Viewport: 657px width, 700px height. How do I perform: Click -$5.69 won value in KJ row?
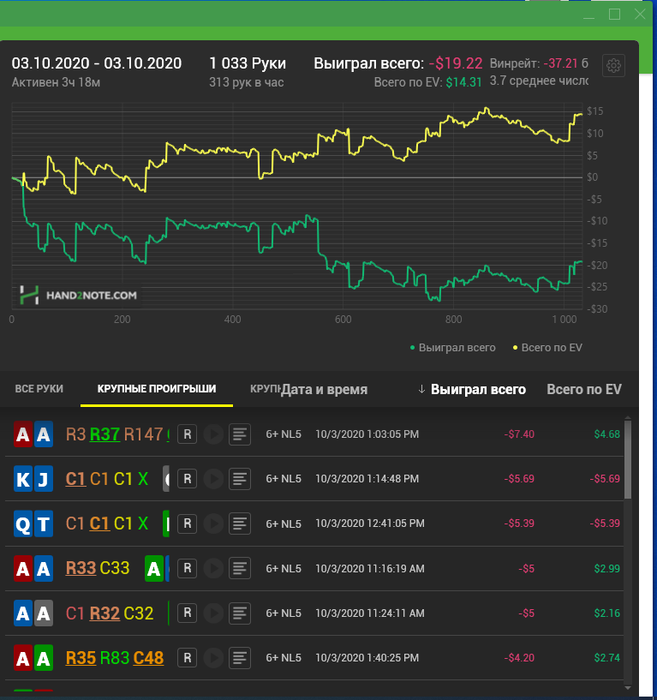tap(519, 479)
